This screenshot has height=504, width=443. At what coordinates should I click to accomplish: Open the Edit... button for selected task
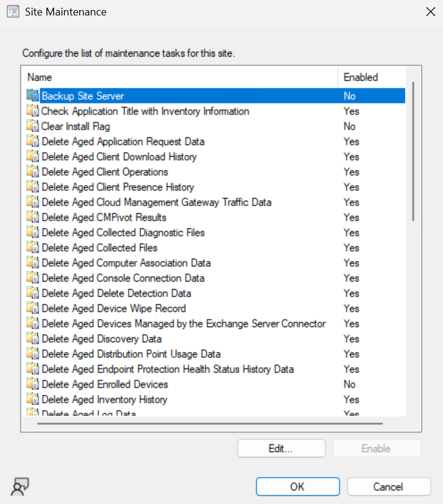coord(281,449)
